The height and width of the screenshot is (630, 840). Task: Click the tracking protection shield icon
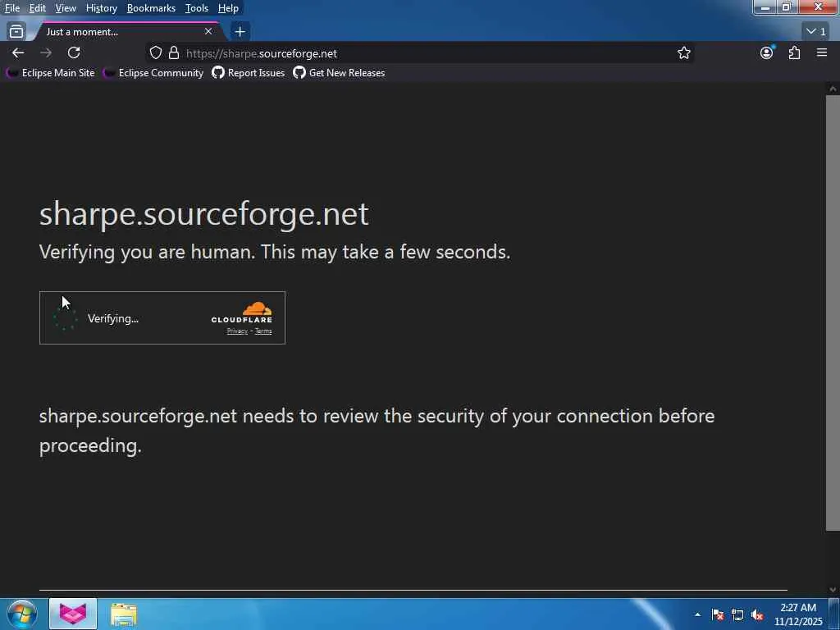156,52
